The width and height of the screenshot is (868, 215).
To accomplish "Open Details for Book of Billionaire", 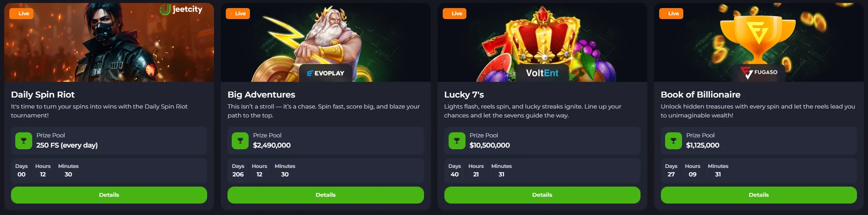I will (759, 195).
